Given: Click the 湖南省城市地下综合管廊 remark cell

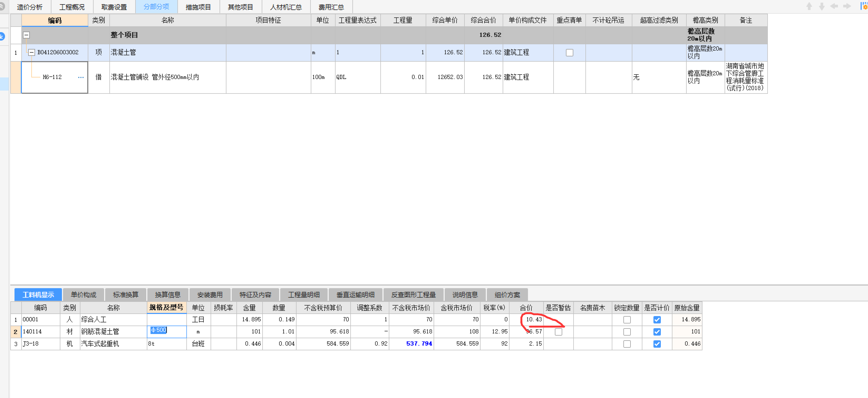Looking at the screenshot, I should pyautogui.click(x=746, y=77).
